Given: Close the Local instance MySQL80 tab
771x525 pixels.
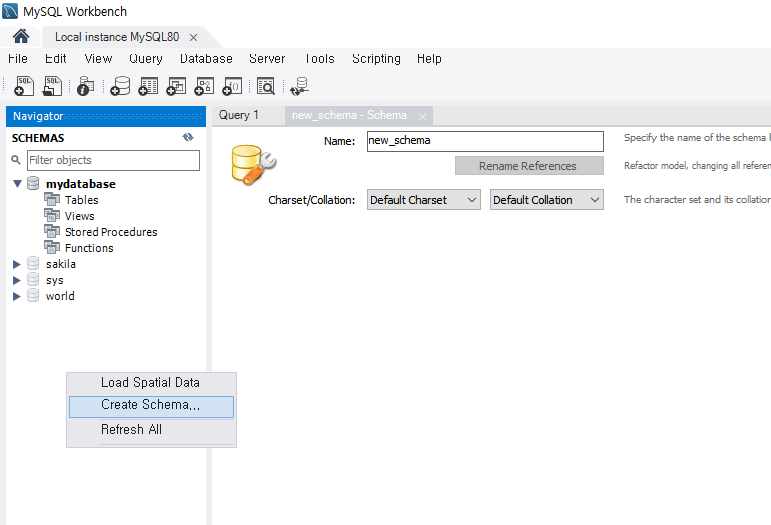Looking at the screenshot, I should 193,37.
